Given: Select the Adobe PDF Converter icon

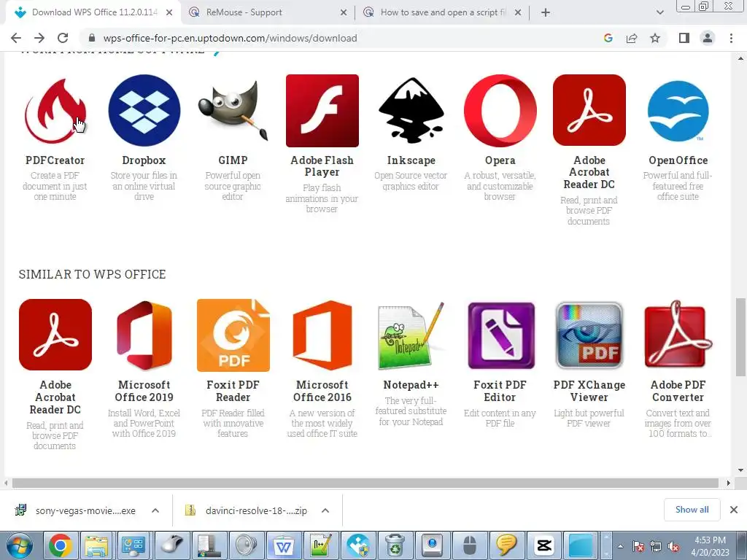Looking at the screenshot, I should click(678, 334).
